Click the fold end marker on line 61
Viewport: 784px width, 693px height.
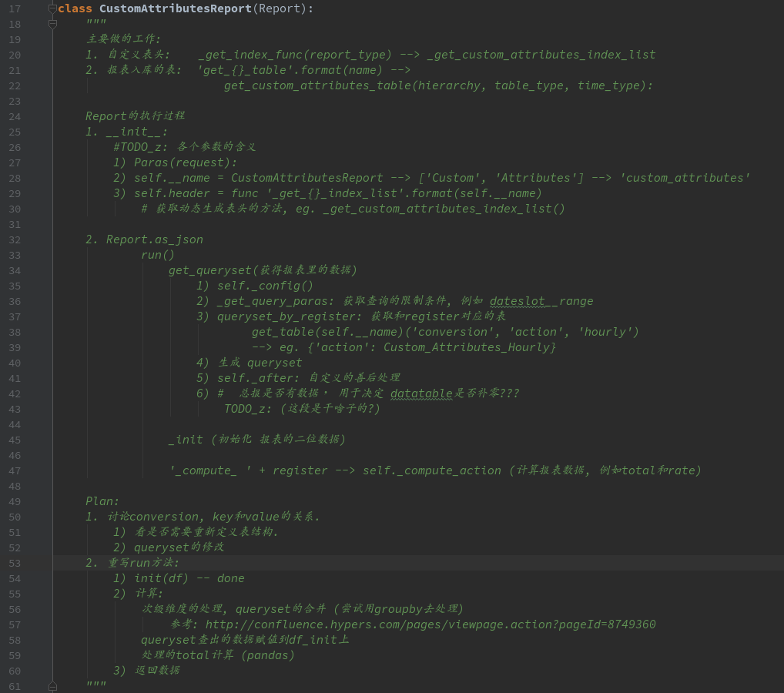(x=52, y=685)
